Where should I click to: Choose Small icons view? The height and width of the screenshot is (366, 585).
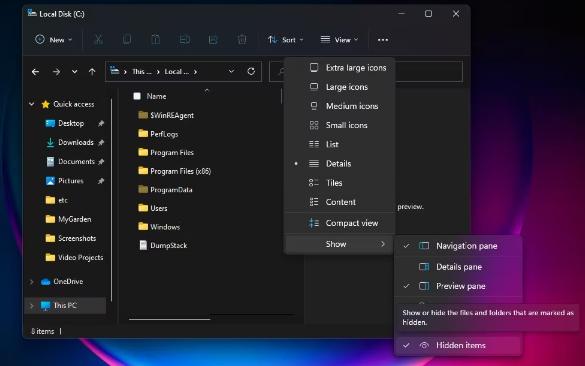point(339,125)
